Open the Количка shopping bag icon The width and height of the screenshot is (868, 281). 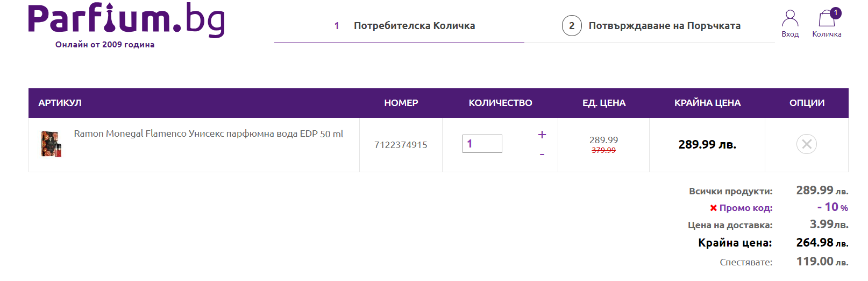click(826, 19)
